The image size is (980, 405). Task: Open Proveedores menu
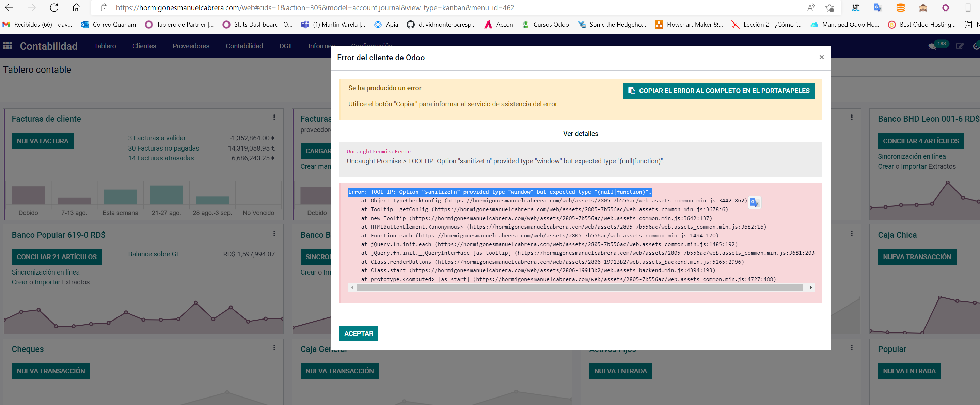pyautogui.click(x=191, y=46)
